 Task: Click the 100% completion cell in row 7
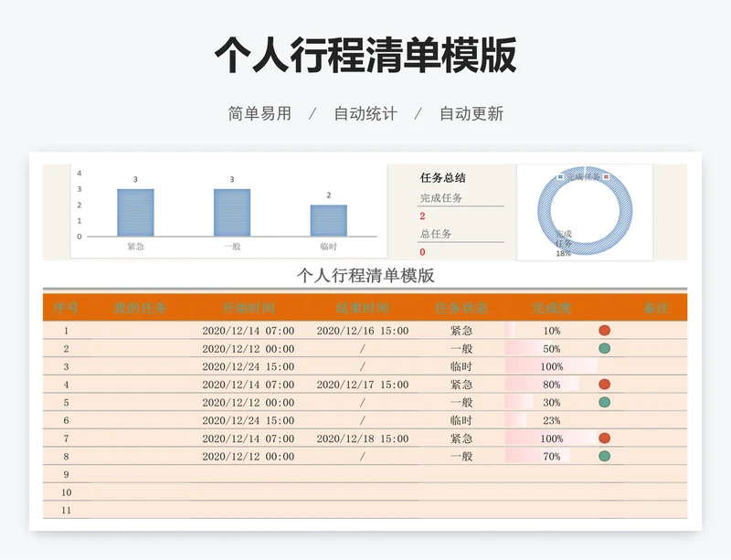(552, 438)
